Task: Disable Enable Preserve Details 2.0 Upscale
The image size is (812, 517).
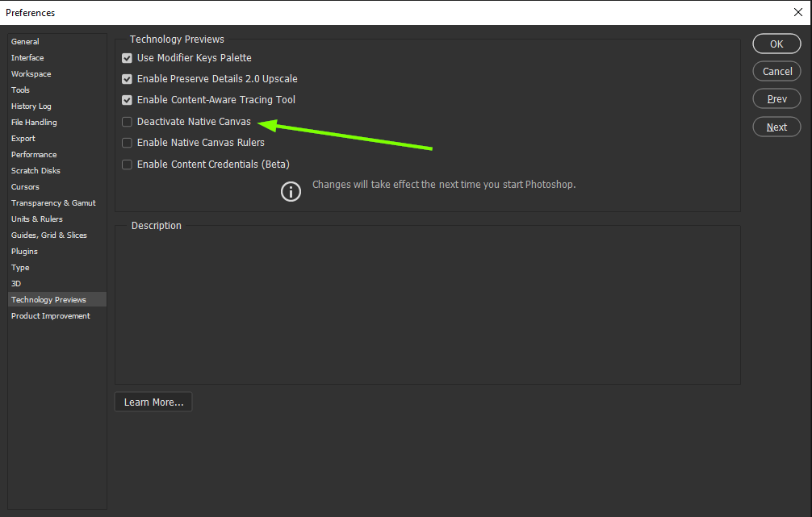Action: [x=127, y=78]
